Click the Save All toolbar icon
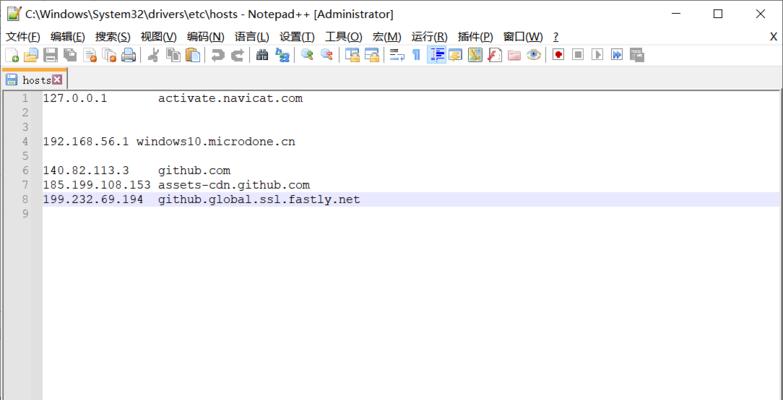The height and width of the screenshot is (400, 783). [x=70, y=55]
